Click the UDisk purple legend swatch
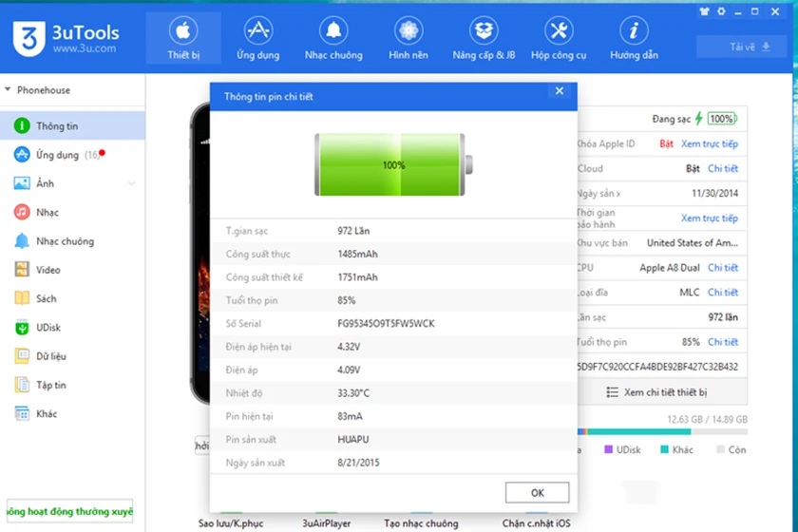The image size is (798, 532). coord(608,449)
